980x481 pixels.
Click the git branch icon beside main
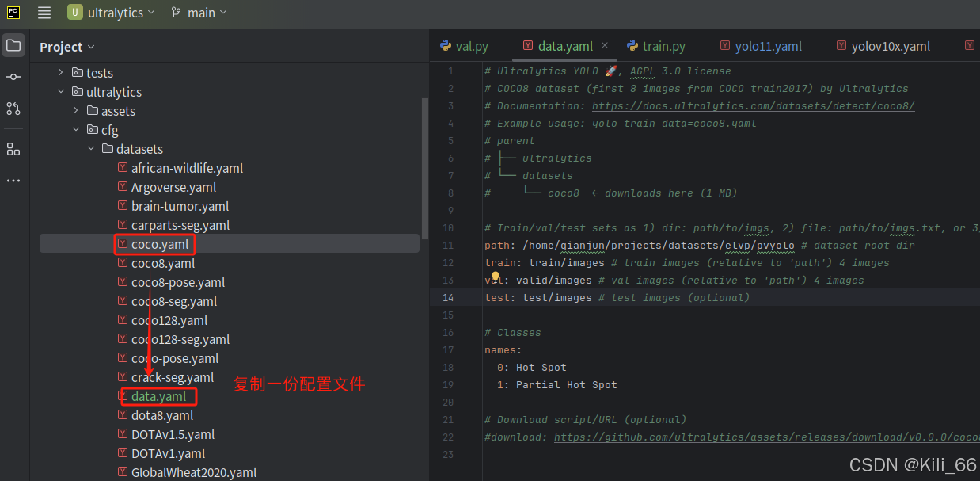point(176,13)
